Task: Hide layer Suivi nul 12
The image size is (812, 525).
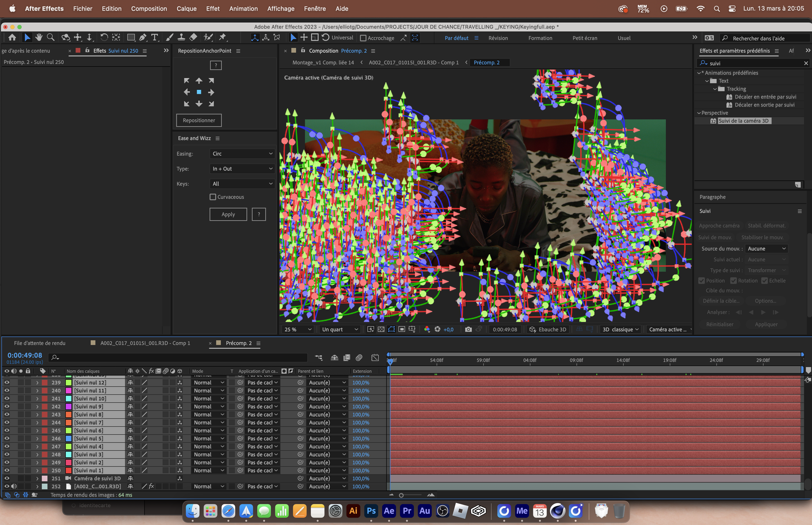Action: pyautogui.click(x=7, y=383)
